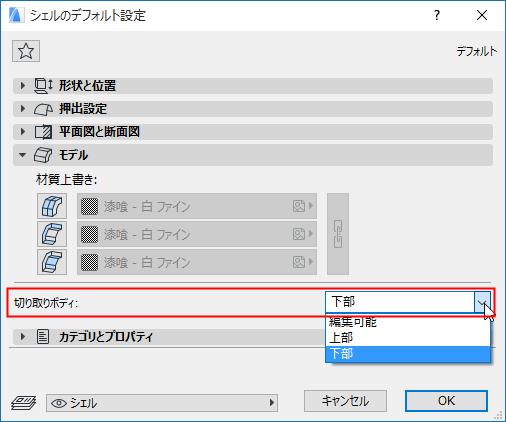The image size is (506, 422).
Task: Open the シェル layer dropdown
Action: pos(162,403)
